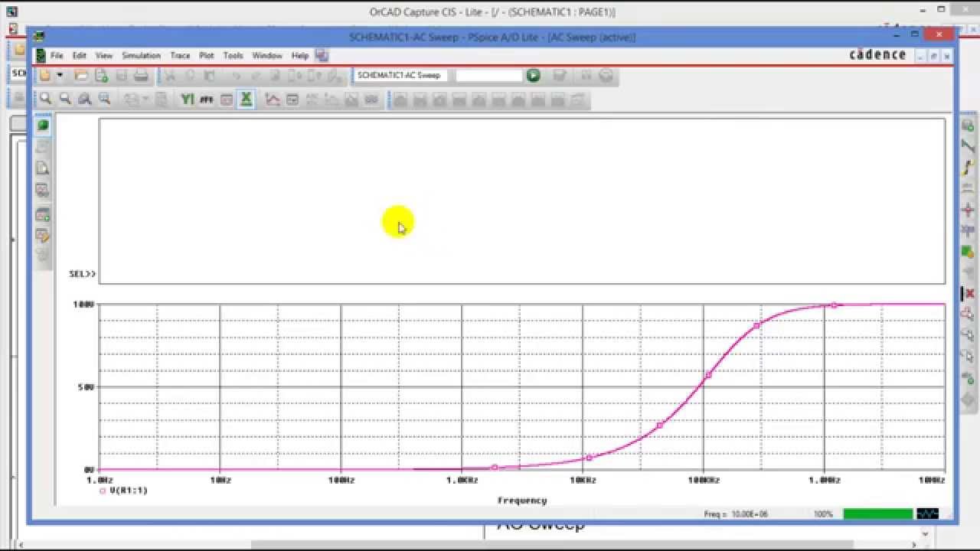The image size is (980, 551).
Task: Click the cadence logo
Action: pyautogui.click(x=877, y=55)
